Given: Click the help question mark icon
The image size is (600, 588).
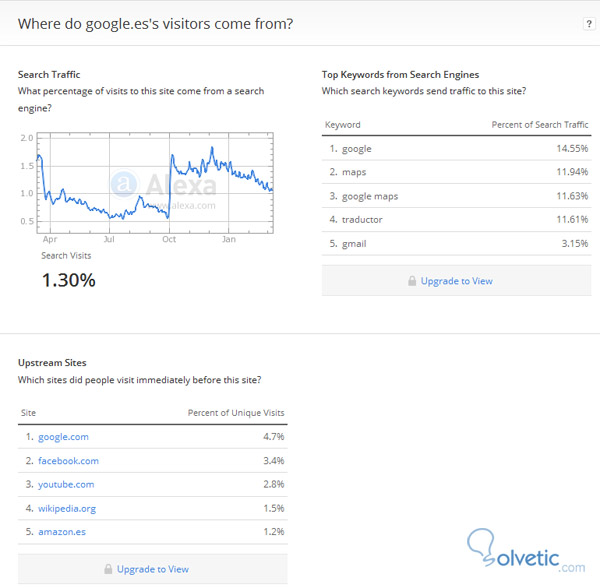Looking at the screenshot, I should coord(588,23).
